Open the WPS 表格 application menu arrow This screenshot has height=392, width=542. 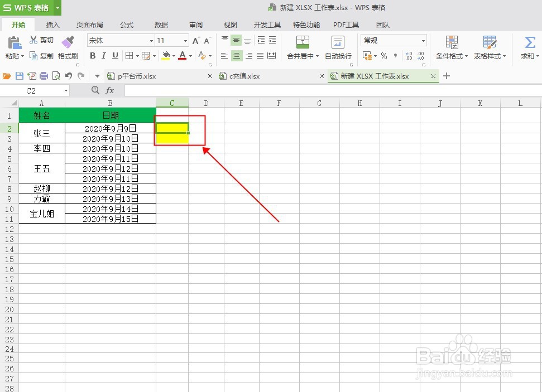pyautogui.click(x=57, y=8)
